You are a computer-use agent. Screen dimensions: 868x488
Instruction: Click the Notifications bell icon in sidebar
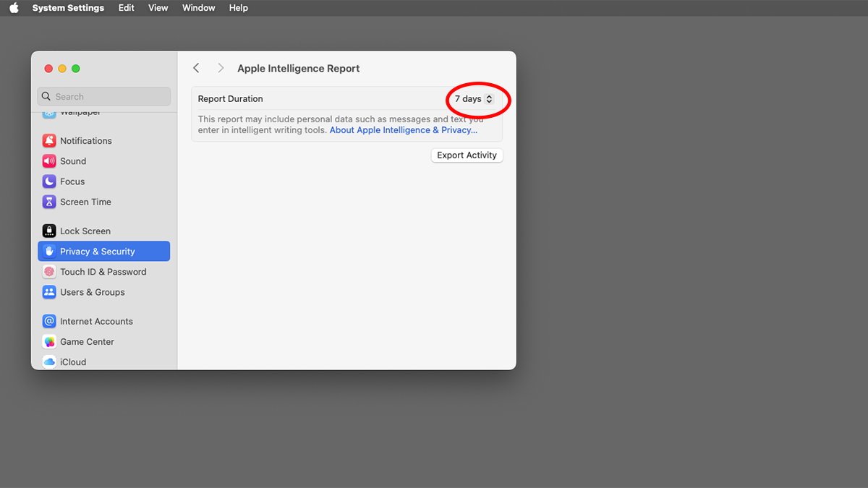pyautogui.click(x=49, y=141)
